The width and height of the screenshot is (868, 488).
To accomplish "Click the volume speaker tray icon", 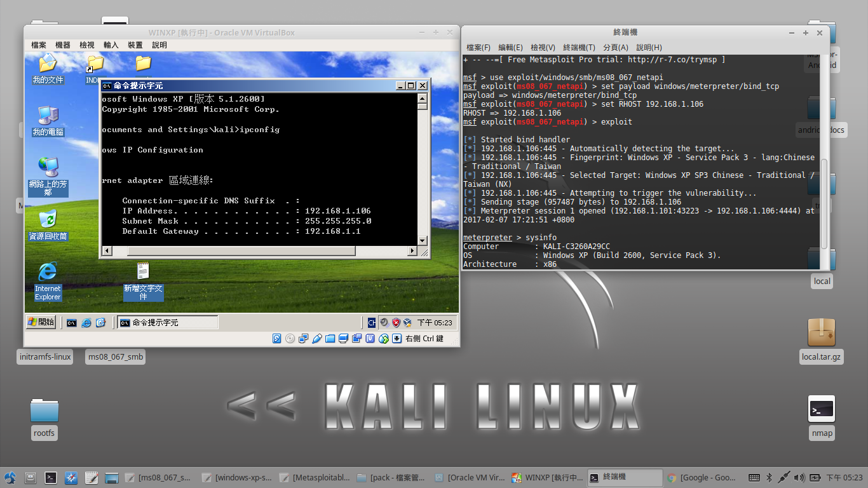I will (799, 477).
